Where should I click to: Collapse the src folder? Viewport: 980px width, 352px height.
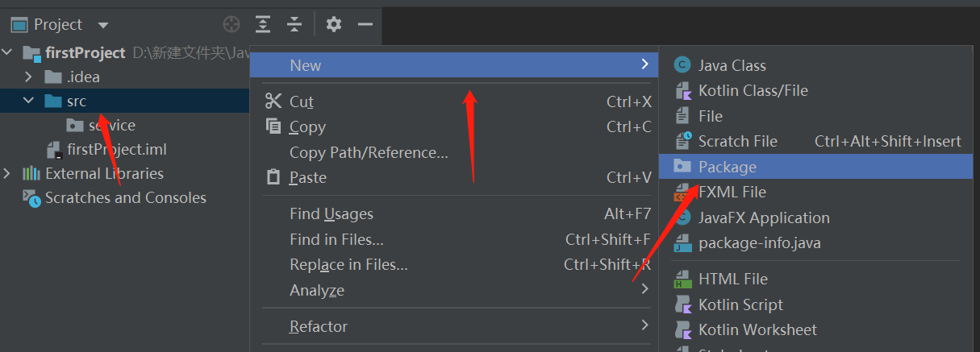pyautogui.click(x=29, y=101)
